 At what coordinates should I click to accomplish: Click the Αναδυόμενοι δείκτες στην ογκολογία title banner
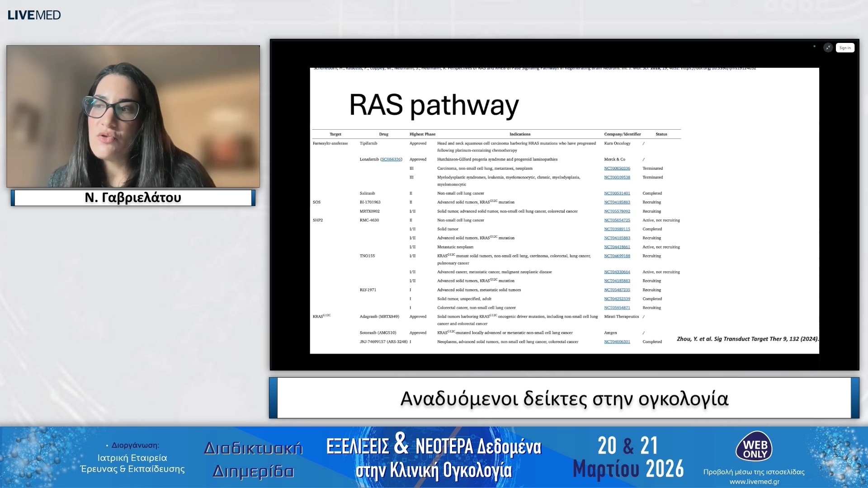(564, 399)
